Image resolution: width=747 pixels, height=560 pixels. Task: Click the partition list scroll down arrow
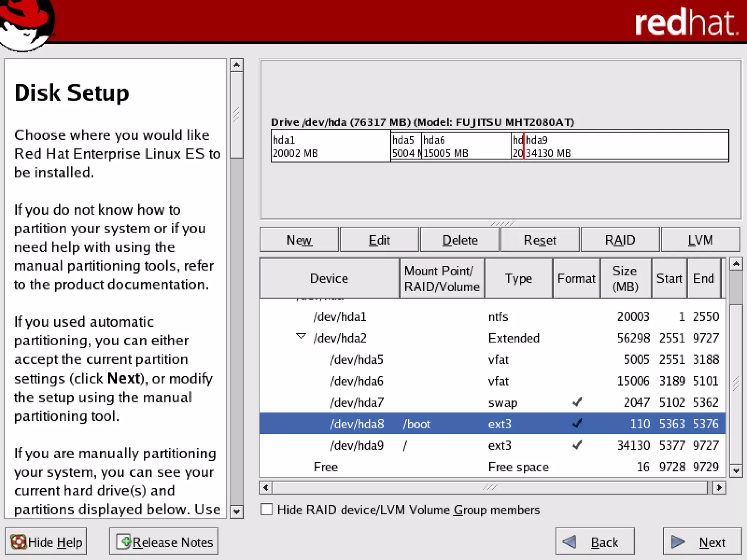(x=736, y=471)
